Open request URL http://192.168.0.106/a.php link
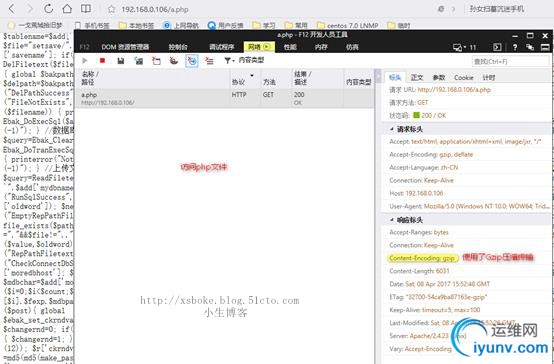 coord(454,90)
